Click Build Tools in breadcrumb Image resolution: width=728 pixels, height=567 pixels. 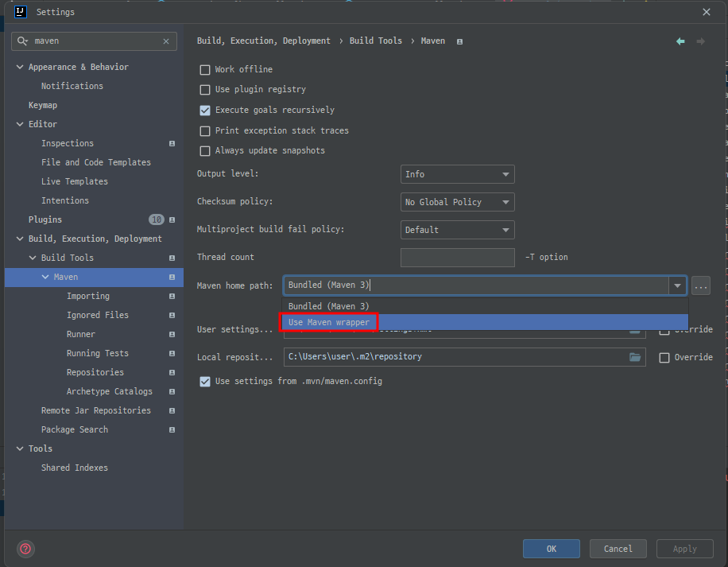pos(376,41)
